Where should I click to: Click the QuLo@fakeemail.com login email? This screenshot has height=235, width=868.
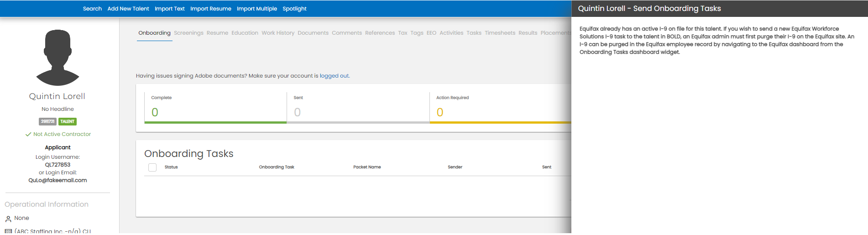[58, 180]
